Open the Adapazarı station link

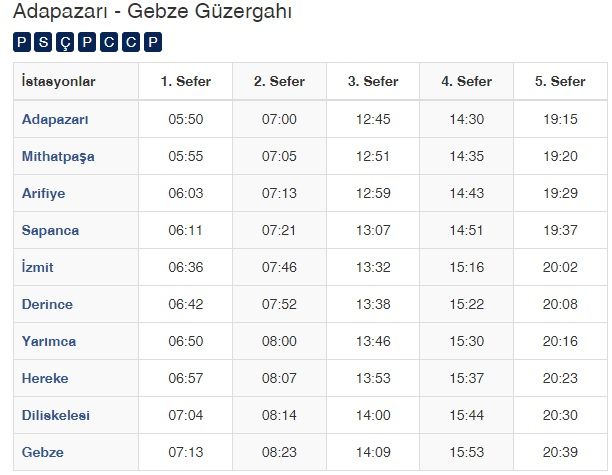[x=55, y=119]
